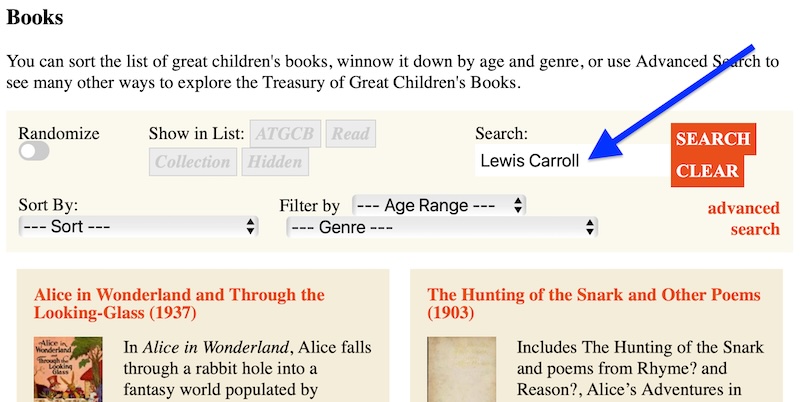Toggle the Read list filter

click(x=350, y=133)
